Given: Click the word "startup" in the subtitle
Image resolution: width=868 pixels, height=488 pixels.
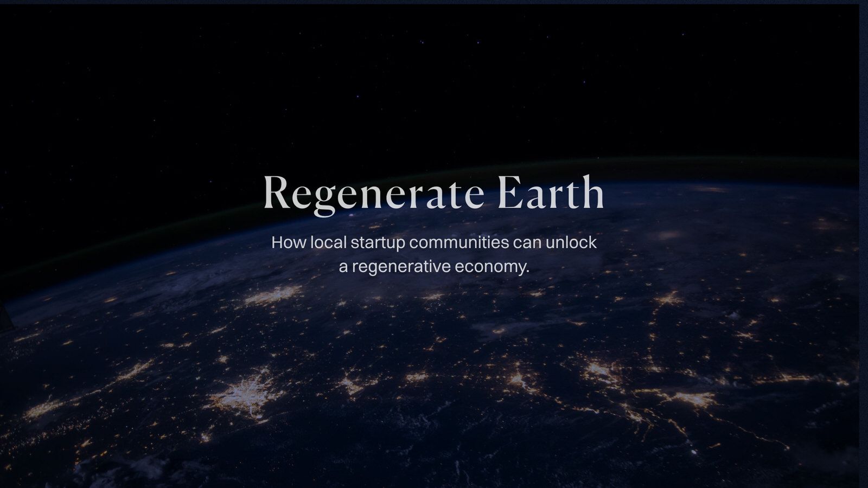Looking at the screenshot, I should click(x=378, y=242).
